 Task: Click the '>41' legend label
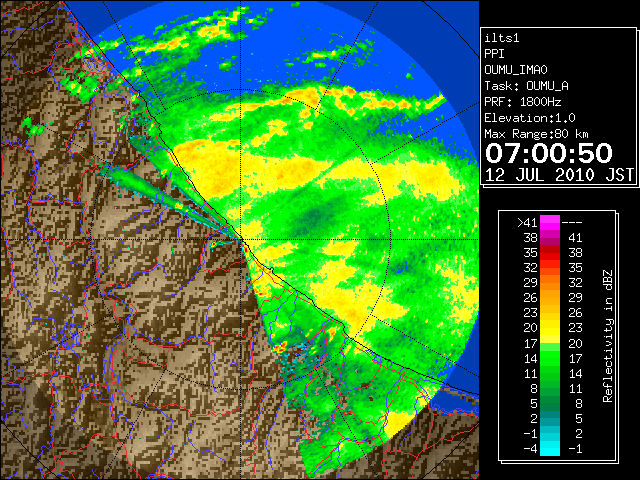(527, 223)
